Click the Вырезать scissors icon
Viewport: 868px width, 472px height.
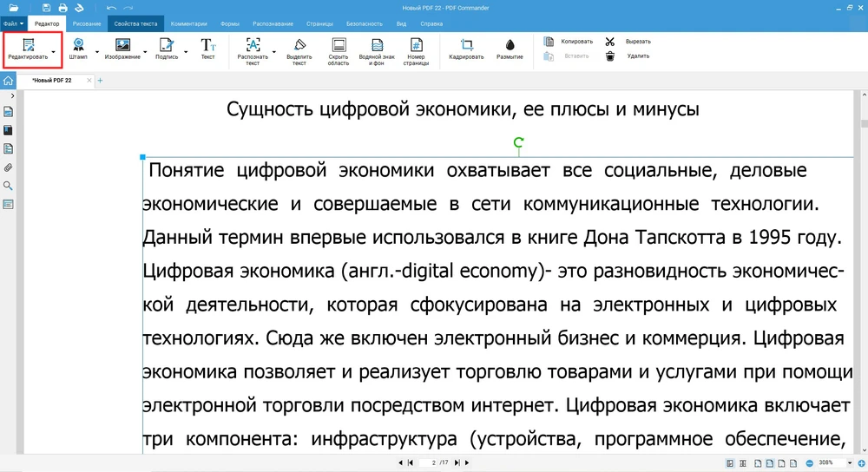point(610,41)
